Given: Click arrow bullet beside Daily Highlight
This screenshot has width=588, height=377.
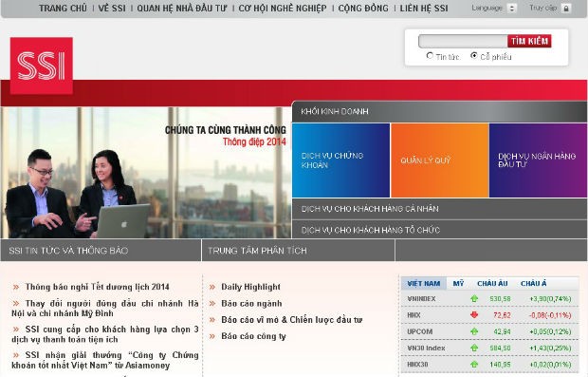Looking at the screenshot, I should tap(212, 287).
